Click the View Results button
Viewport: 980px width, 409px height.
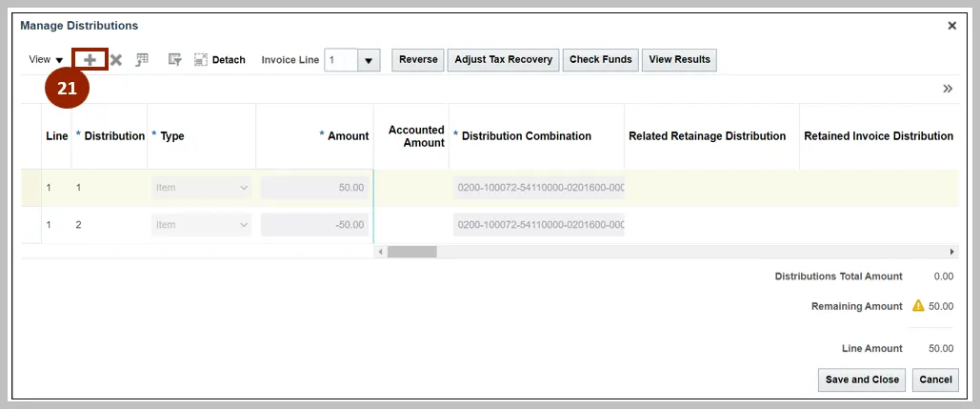click(x=679, y=59)
